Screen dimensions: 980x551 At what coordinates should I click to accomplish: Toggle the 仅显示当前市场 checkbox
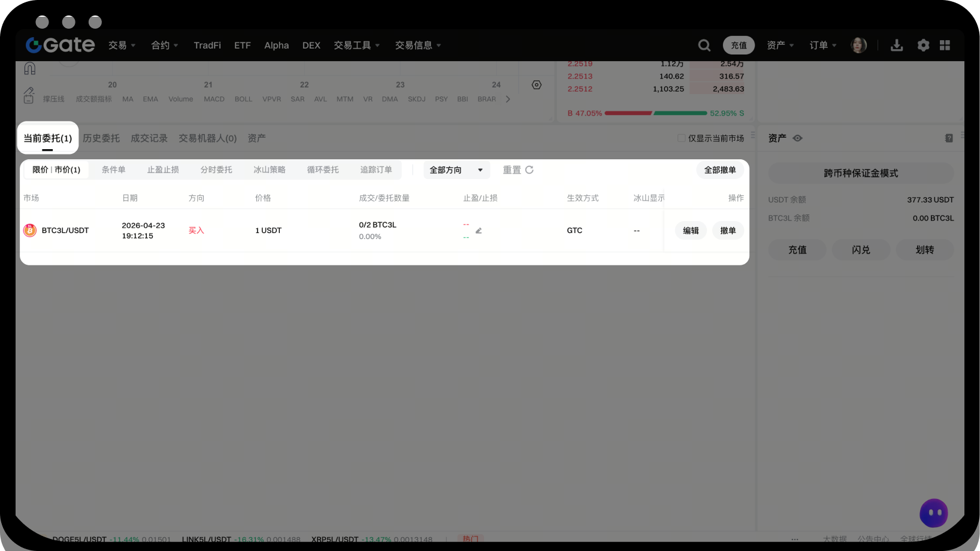[681, 138]
